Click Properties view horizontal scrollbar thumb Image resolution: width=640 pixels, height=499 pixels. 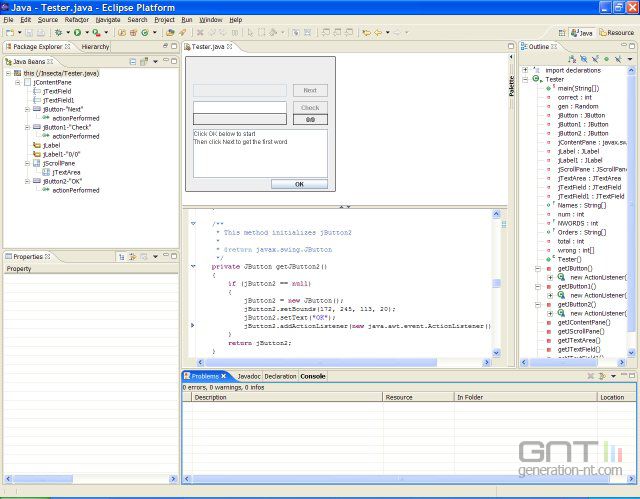pos(43,479)
